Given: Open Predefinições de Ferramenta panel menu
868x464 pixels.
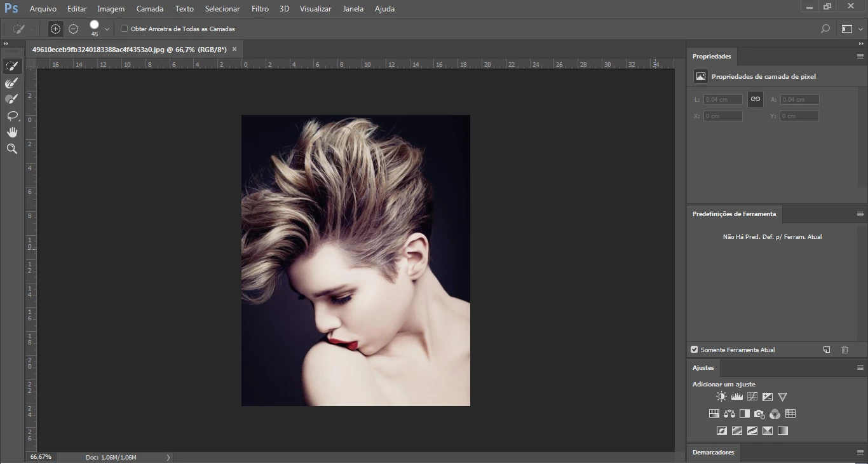Looking at the screenshot, I should [x=860, y=214].
